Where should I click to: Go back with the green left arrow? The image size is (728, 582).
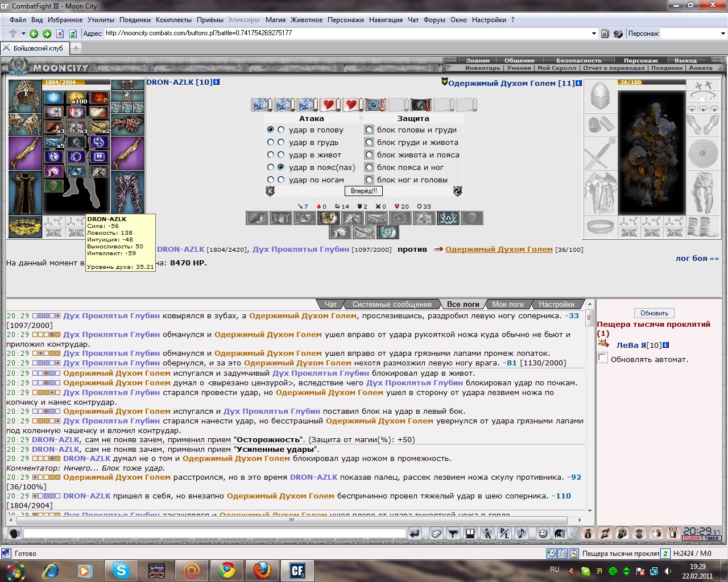tap(34, 34)
